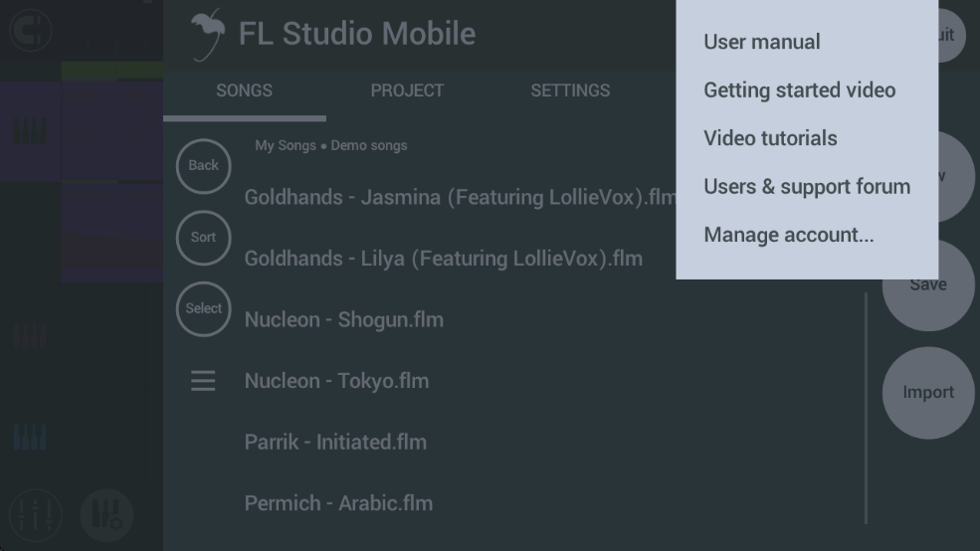Image resolution: width=980 pixels, height=551 pixels.
Task: Open Getting started video
Action: coord(799,91)
